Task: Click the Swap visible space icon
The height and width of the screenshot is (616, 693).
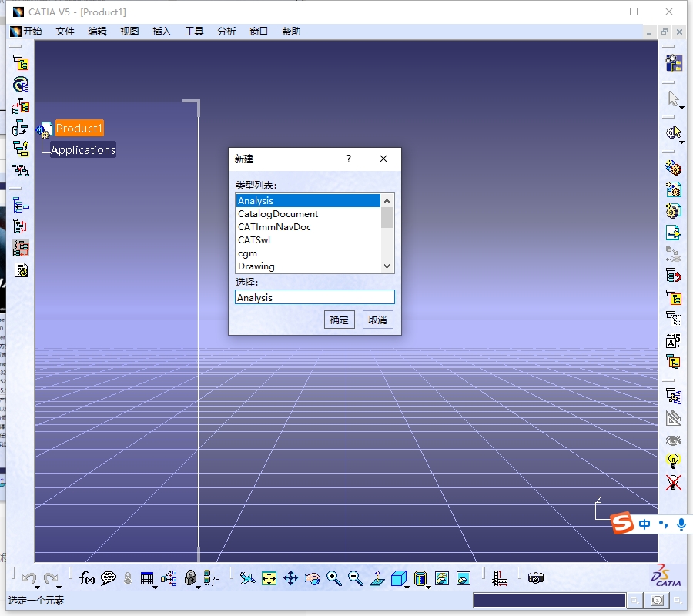Action: tap(464, 578)
